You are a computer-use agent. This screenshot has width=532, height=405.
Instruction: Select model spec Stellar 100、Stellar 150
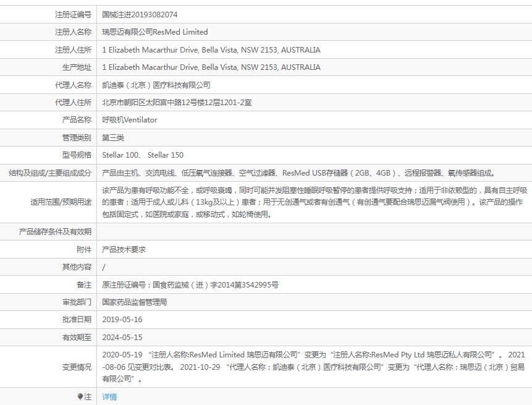tap(143, 155)
